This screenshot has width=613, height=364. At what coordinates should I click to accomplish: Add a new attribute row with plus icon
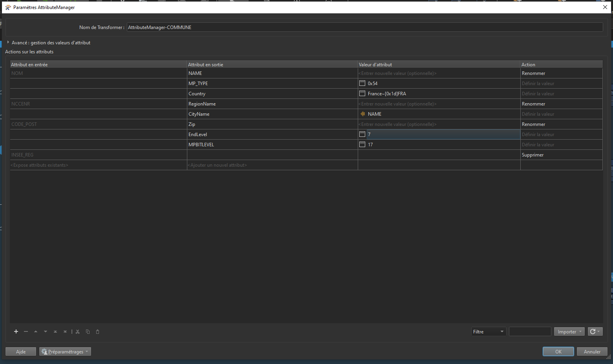coord(16,331)
